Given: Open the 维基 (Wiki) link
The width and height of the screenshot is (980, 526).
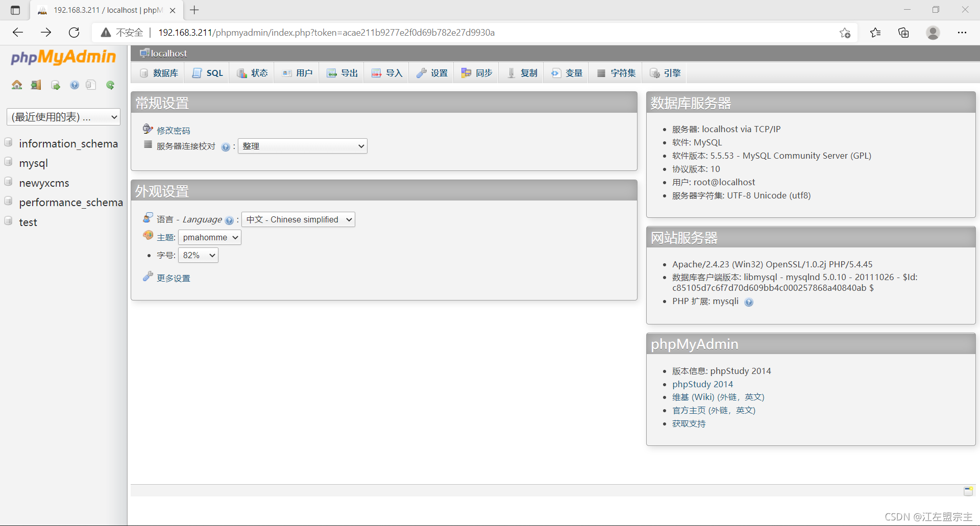Looking at the screenshot, I should 718,397.
